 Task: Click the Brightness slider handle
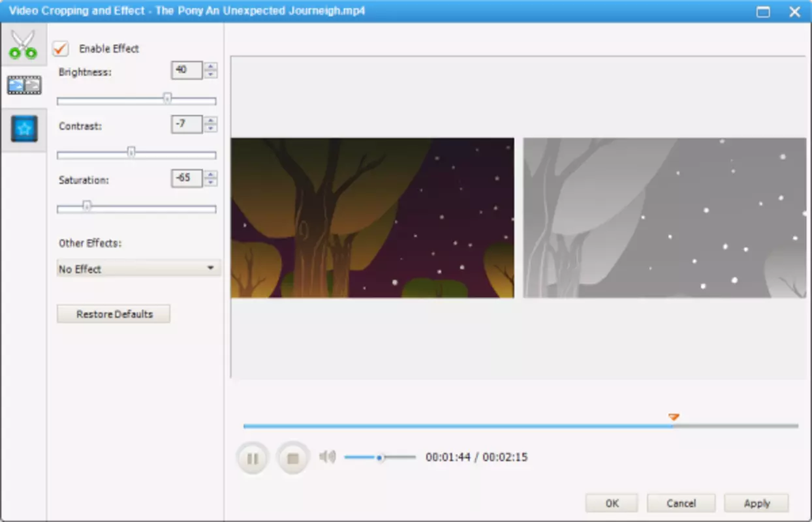tap(167, 99)
